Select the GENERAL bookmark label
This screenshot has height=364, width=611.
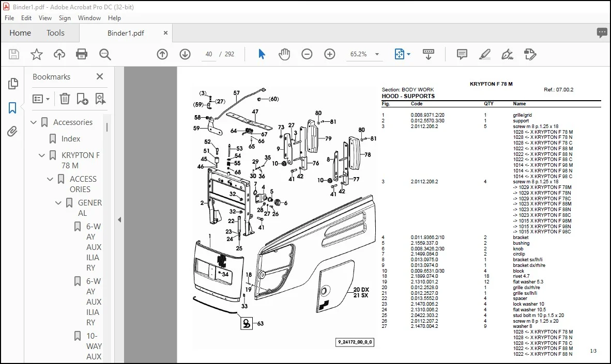pyautogui.click(x=89, y=208)
